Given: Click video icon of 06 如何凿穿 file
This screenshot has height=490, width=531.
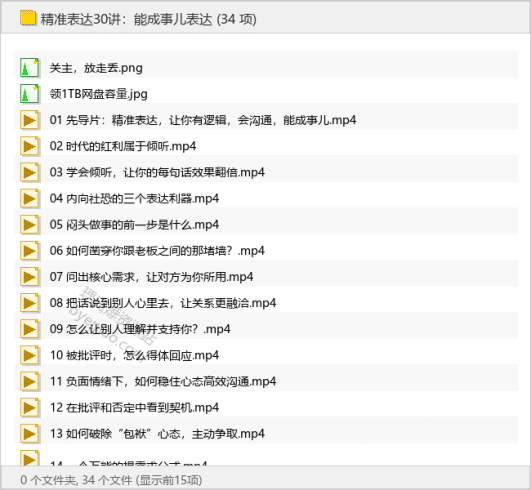Looking at the screenshot, I should pyautogui.click(x=29, y=250).
